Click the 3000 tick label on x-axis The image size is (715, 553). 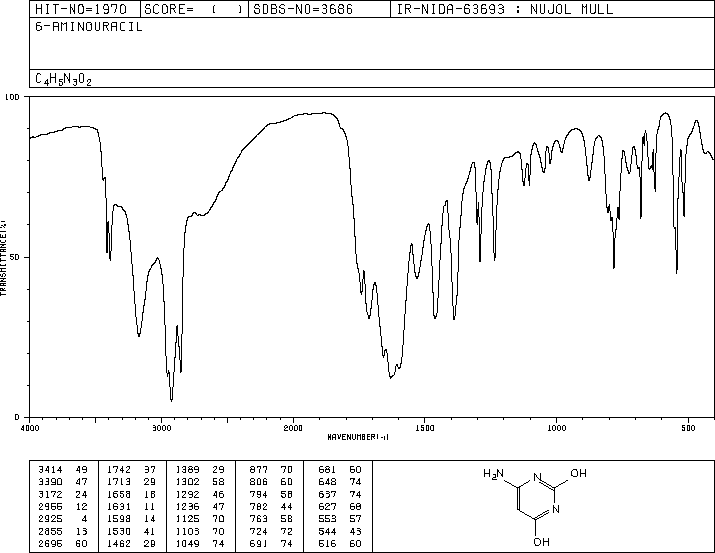[x=161, y=428]
